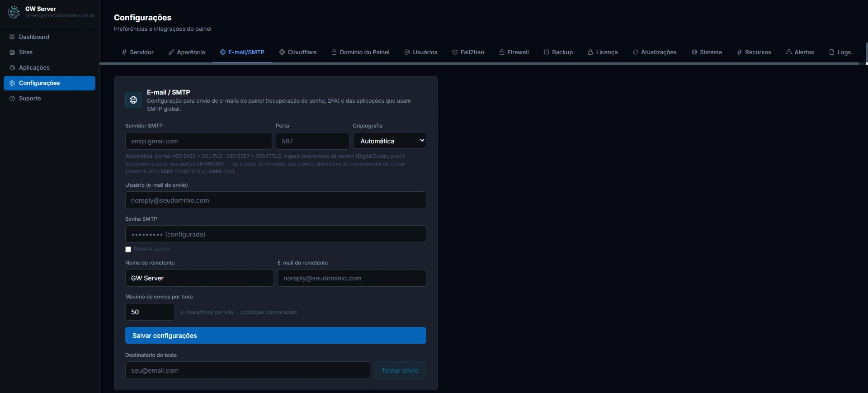The height and width of the screenshot is (393, 868).
Task: Click the Suporte help icon in sidebar
Action: pos(12,99)
